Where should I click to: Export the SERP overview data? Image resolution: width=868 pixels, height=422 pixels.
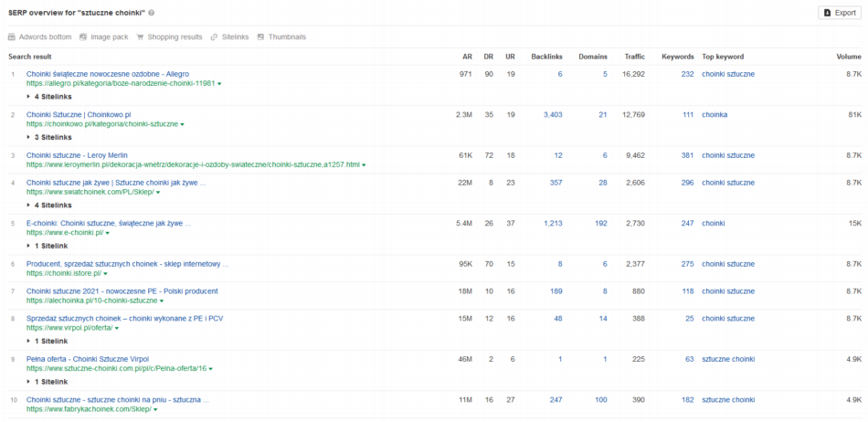pos(839,13)
